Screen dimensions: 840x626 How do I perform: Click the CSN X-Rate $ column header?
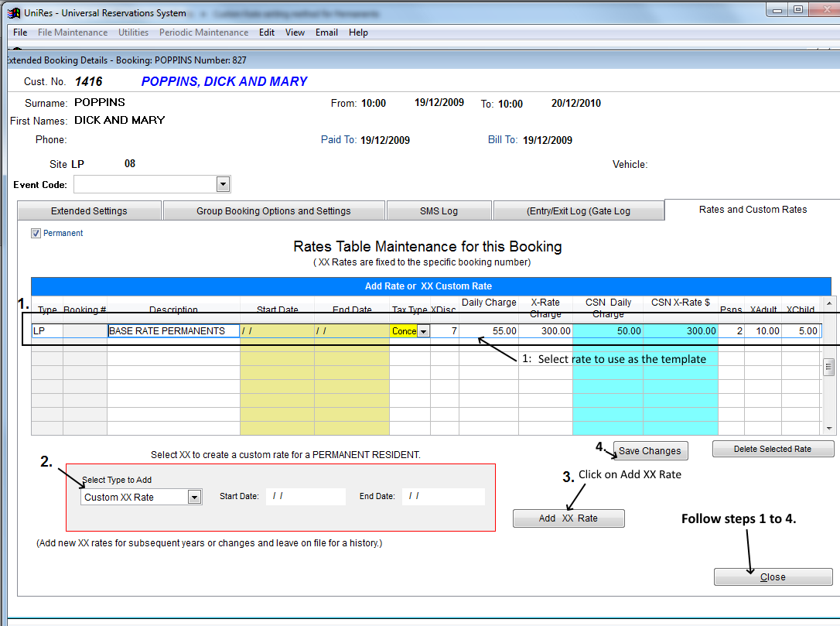coord(681,303)
